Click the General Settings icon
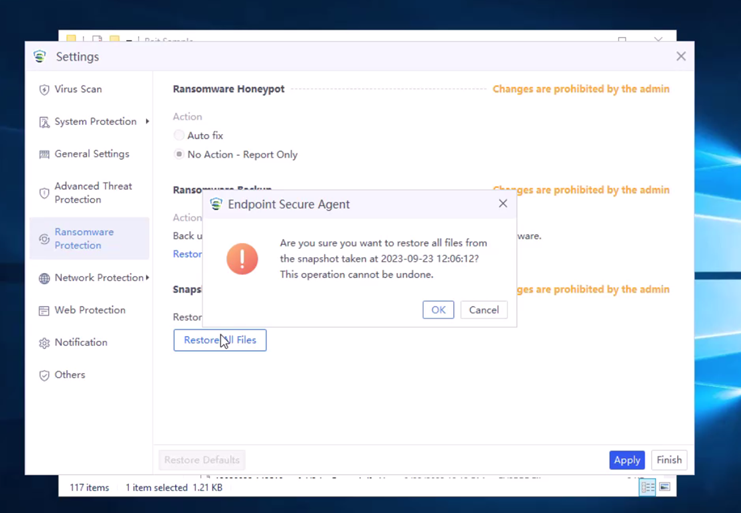The width and height of the screenshot is (741, 513). tap(44, 155)
